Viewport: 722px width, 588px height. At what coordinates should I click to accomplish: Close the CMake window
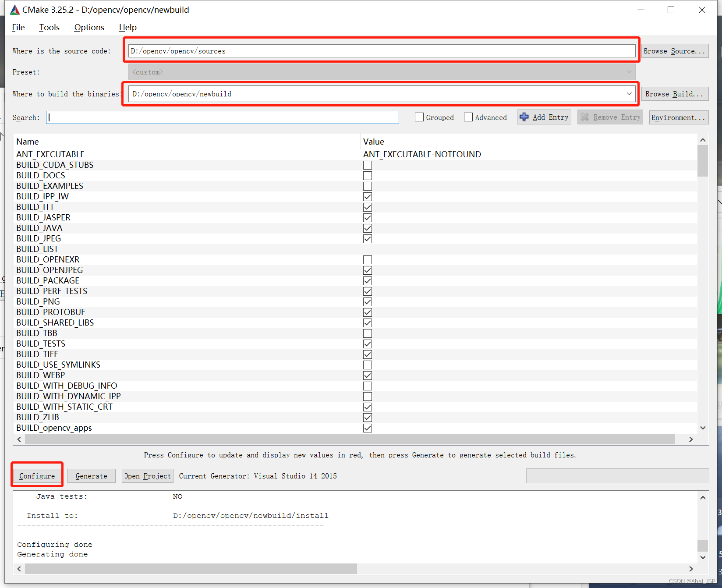pyautogui.click(x=702, y=10)
